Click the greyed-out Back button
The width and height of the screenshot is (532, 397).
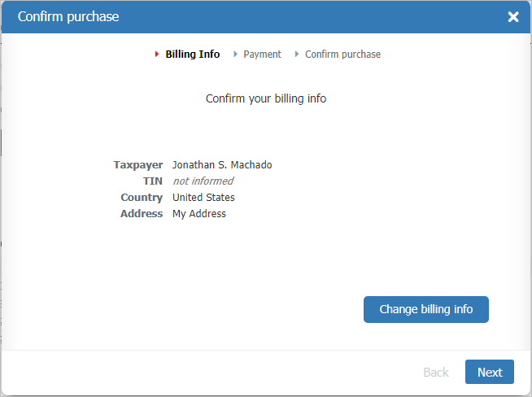click(x=435, y=372)
